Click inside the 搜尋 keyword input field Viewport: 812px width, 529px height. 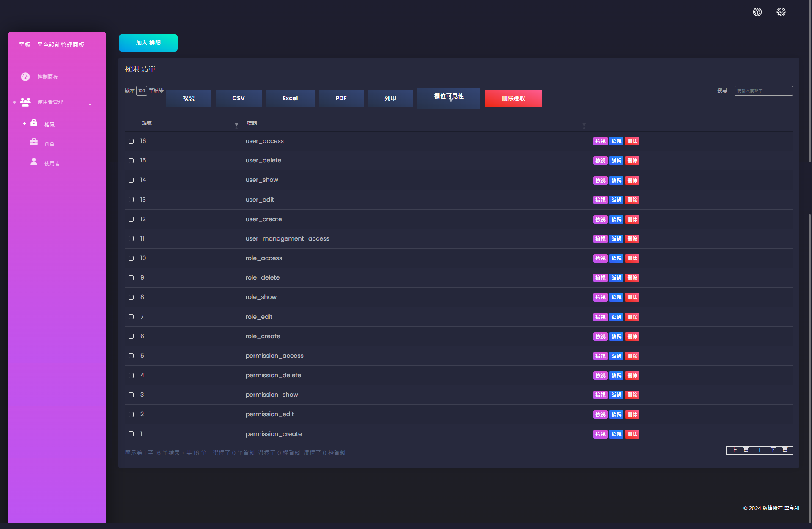(x=763, y=90)
